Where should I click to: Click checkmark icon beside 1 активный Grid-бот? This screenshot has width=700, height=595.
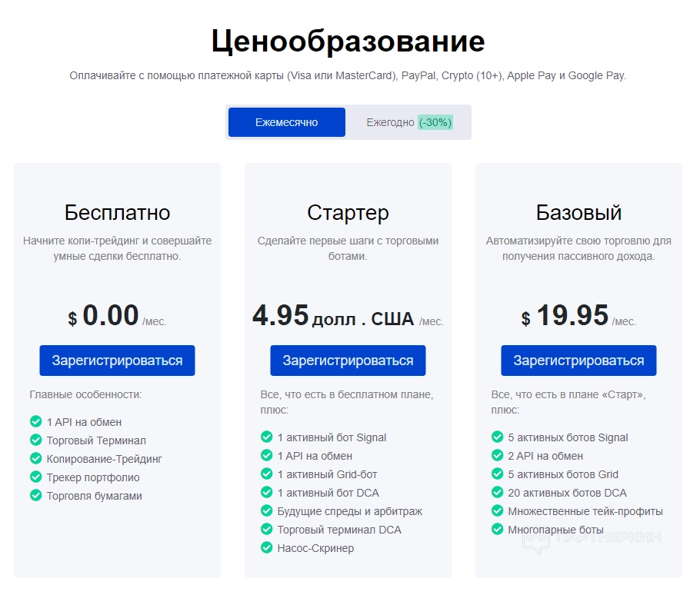266,474
